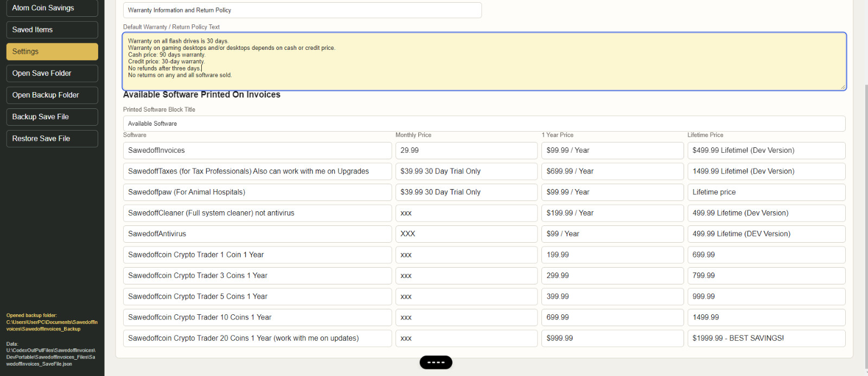Click the Opened backup folder path text
868x376 pixels.
[x=52, y=322]
